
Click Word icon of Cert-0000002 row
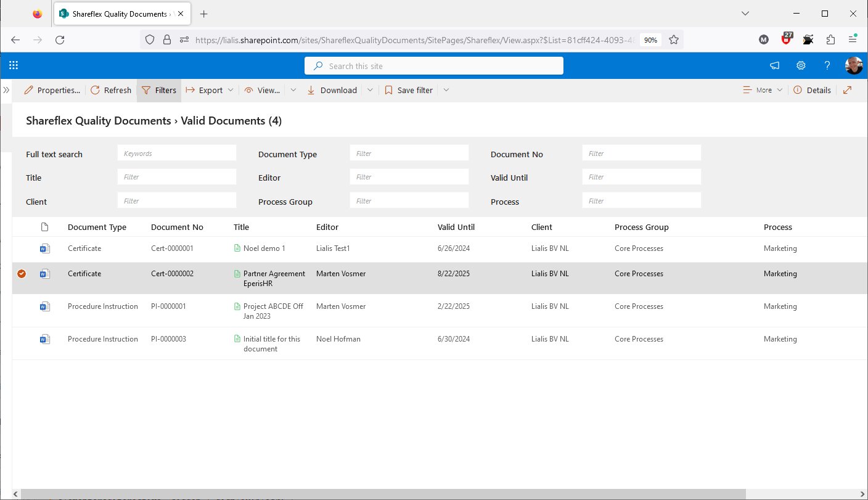[44, 274]
